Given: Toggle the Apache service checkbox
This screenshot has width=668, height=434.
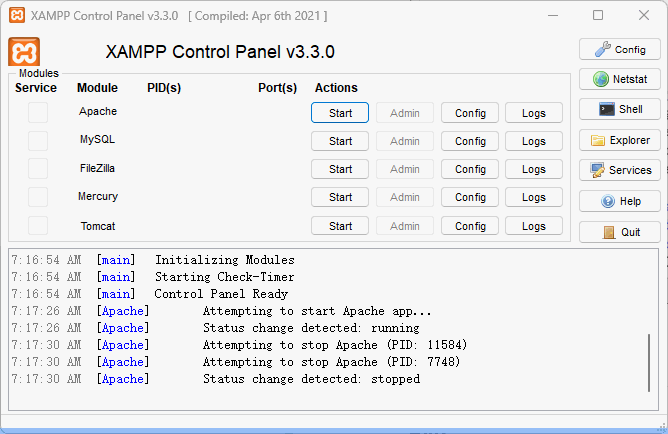Looking at the screenshot, I should pyautogui.click(x=38, y=112).
